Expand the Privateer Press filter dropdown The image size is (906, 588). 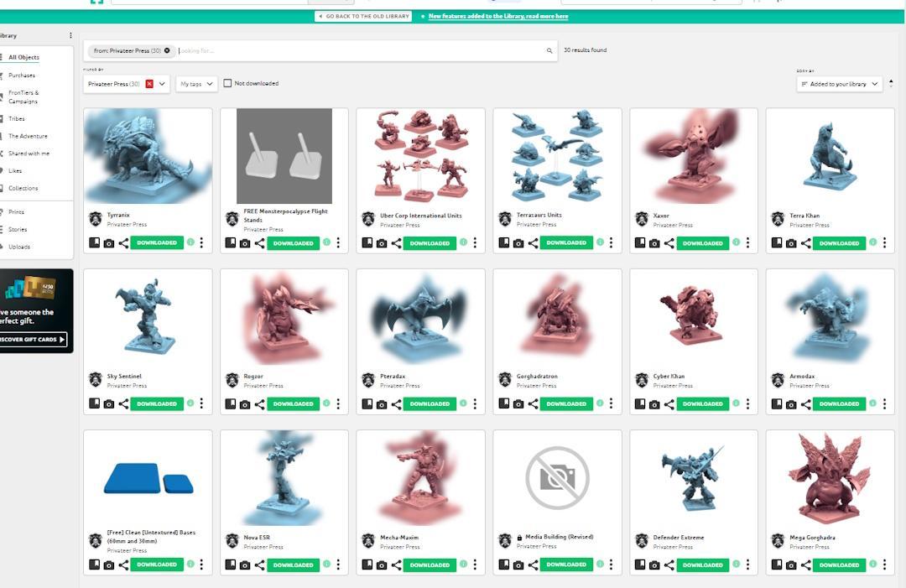pos(162,84)
